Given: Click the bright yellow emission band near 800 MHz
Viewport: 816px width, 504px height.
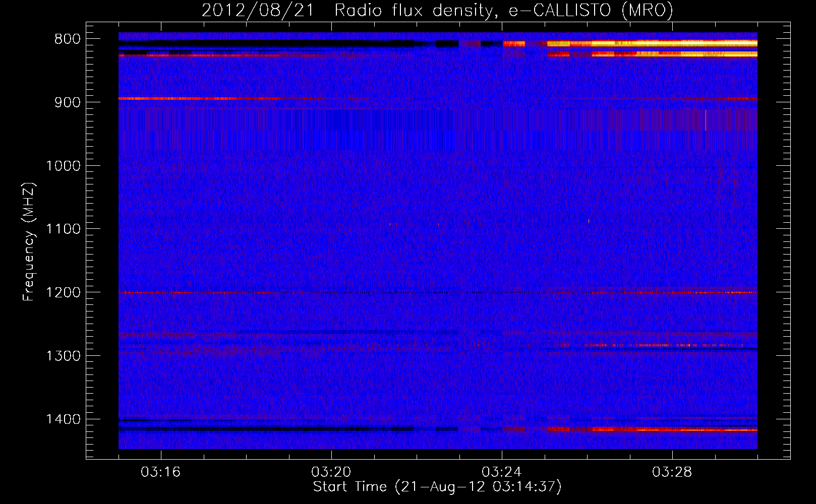Looking at the screenshot, I should pos(652,44).
